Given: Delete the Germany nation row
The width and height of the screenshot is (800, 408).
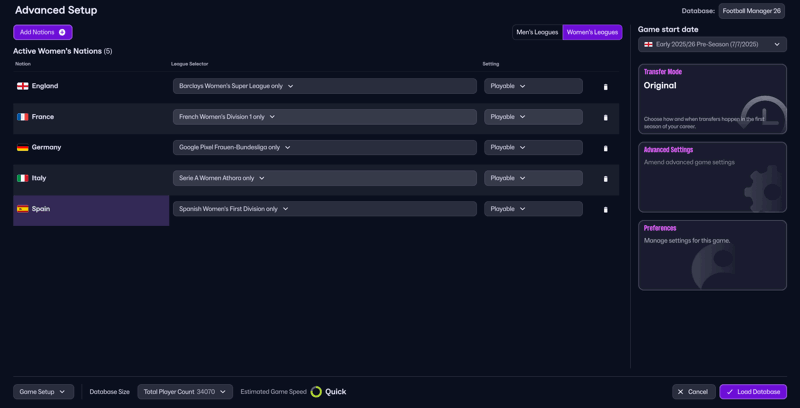Looking at the screenshot, I should (606, 148).
